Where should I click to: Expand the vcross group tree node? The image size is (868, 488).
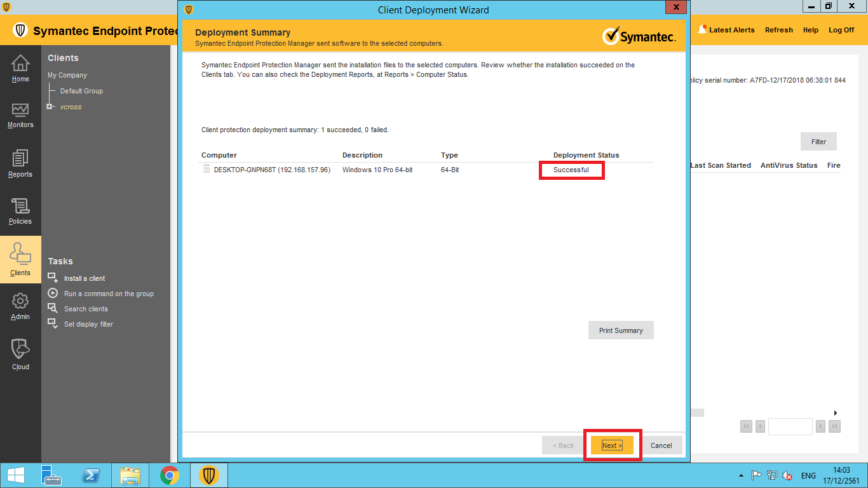tap(50, 107)
